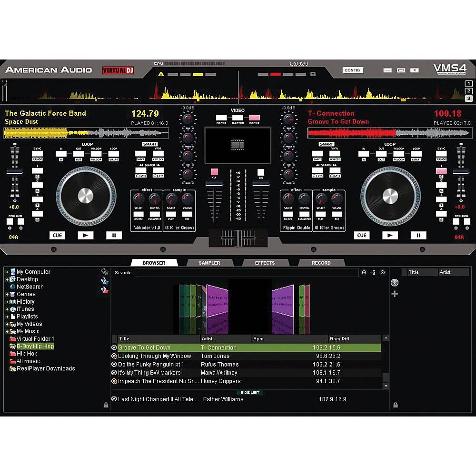Click the disc icon beside Looking Through My Window
Image resolution: width=476 pixels, height=476 pixels.
click(x=114, y=356)
